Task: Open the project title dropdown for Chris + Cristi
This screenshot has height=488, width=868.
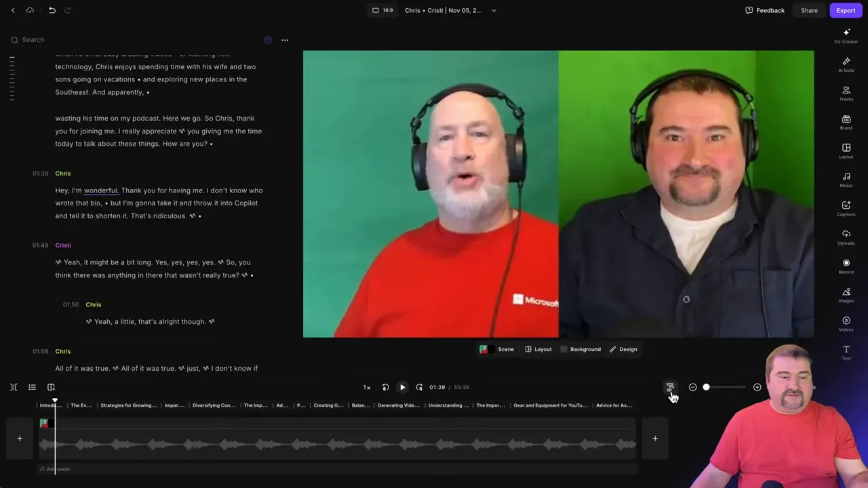Action: (493, 10)
